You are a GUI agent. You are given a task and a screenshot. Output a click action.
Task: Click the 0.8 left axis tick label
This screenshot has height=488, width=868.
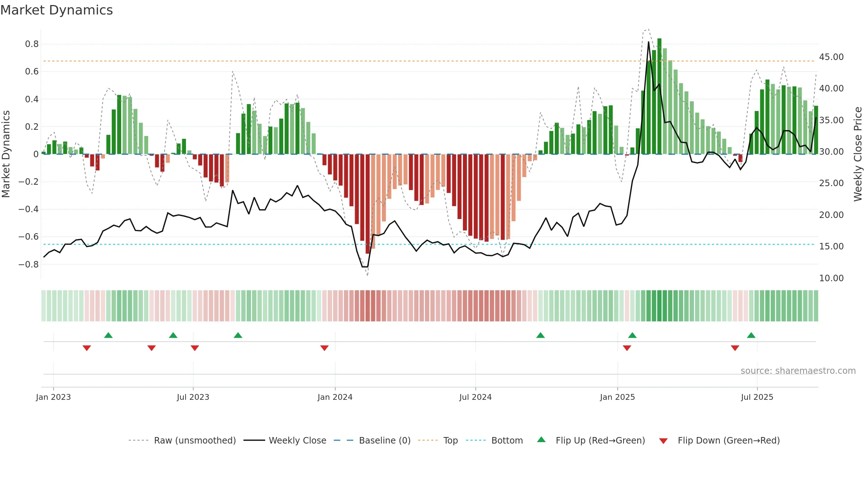[32, 44]
